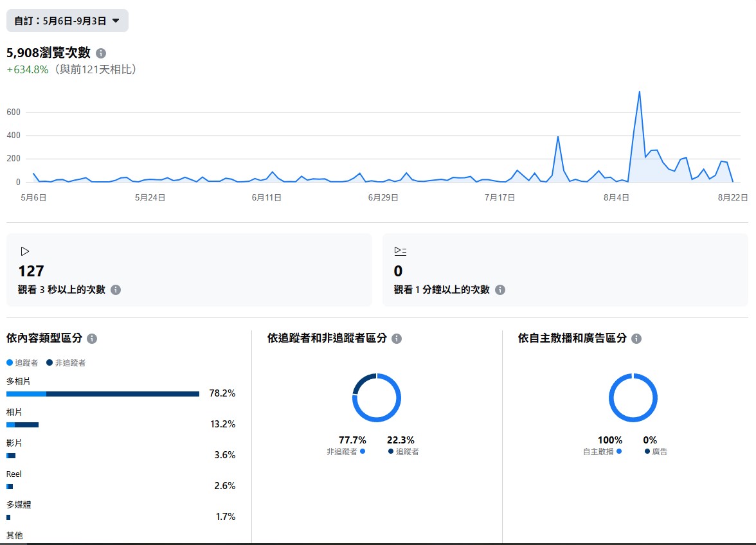The width and height of the screenshot is (756, 545).
Task: Open the 自訂 5月6日-9月3日 date range dropdown
Action: [67, 21]
